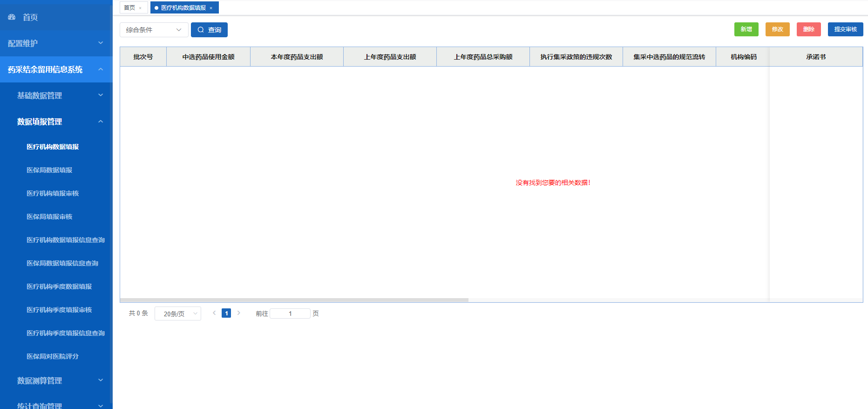The height and width of the screenshot is (409, 868).
Task: Open 医保局对医院评分 menu item
Action: [x=53, y=356]
